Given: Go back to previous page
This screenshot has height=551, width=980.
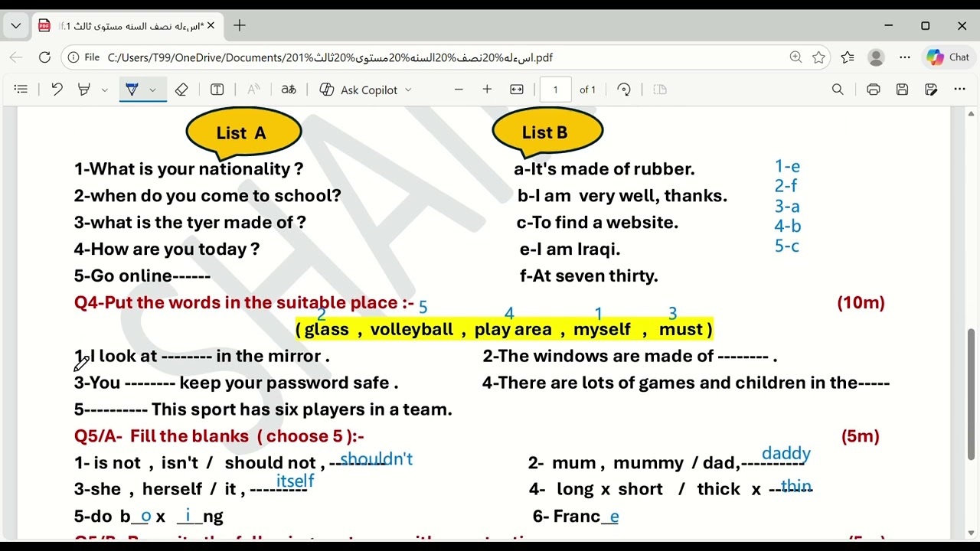Looking at the screenshot, I should pos(16,57).
